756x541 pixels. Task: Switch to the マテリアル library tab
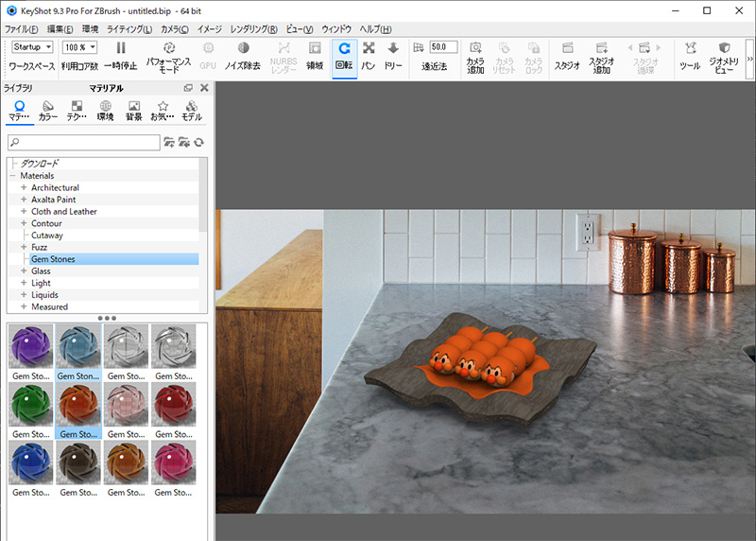19,111
